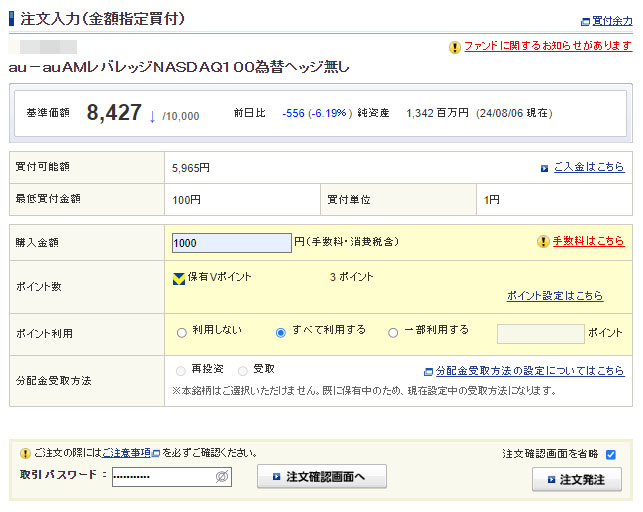Click the window icon beside 分配金受取方法の設定
Image resolution: width=643 pixels, height=512 pixels.
(428, 371)
